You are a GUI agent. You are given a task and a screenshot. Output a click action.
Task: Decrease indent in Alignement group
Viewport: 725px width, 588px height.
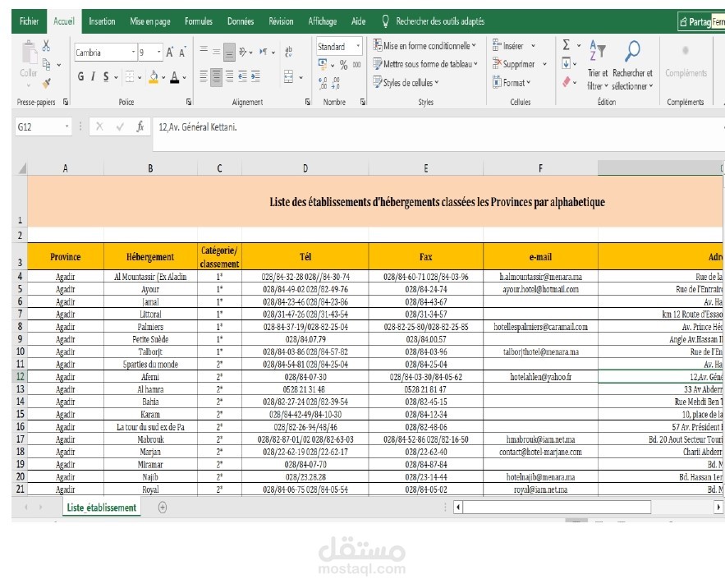(x=243, y=77)
